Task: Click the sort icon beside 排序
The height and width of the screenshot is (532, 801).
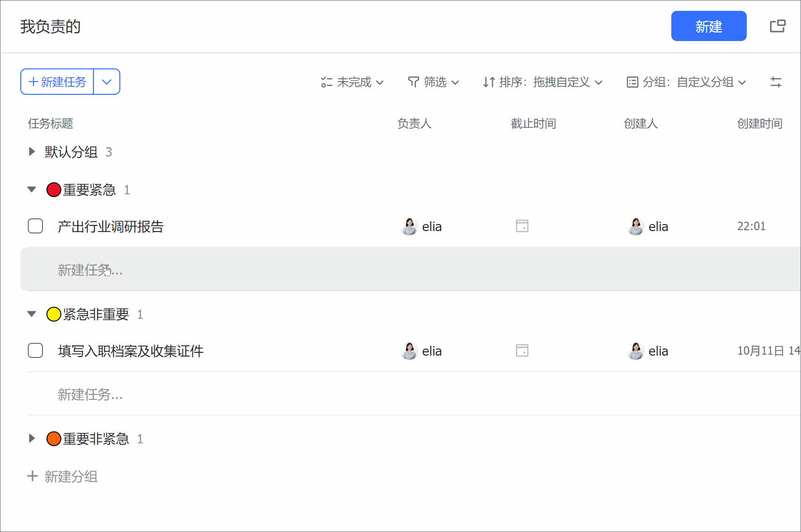Action: pyautogui.click(x=489, y=82)
